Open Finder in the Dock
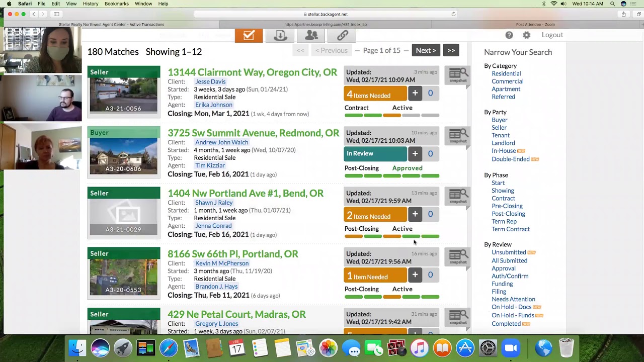644x362 pixels. [77, 348]
